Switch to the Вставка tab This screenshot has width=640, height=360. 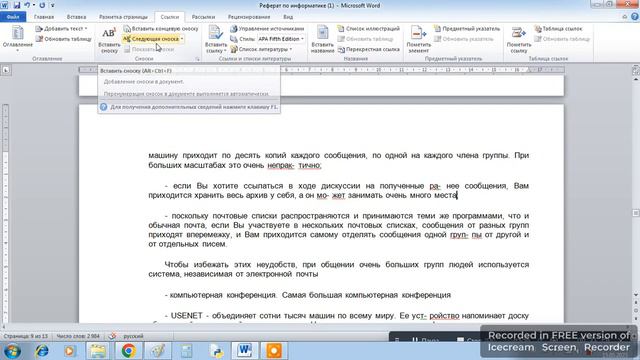[x=76, y=17]
